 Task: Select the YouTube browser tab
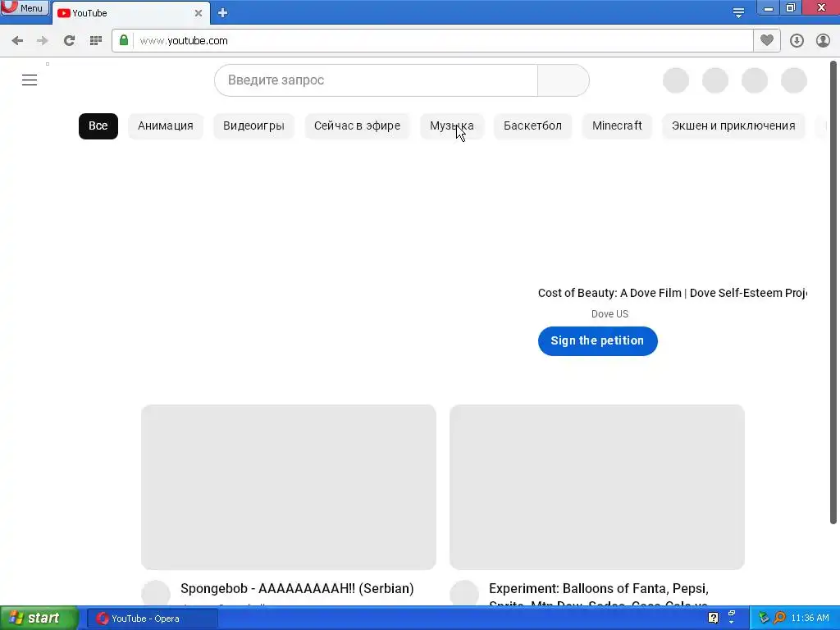[x=130, y=13]
